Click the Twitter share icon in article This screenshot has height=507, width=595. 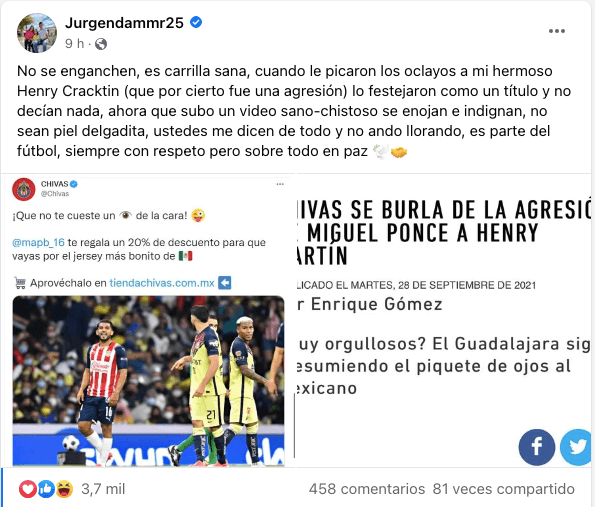[577, 447]
